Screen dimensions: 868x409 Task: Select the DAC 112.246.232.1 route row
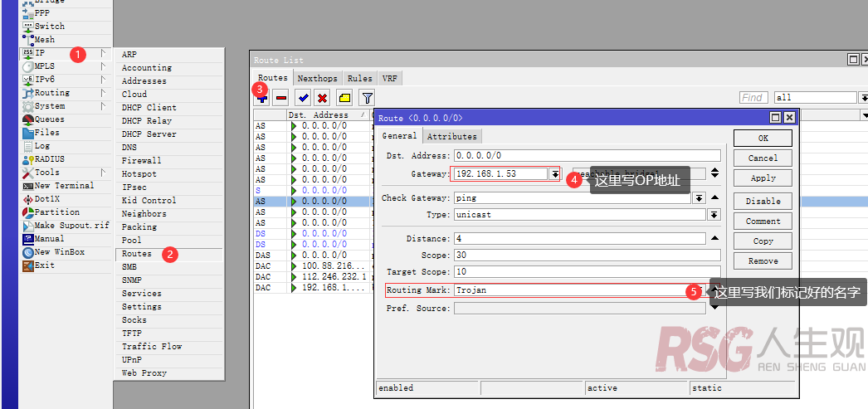[x=314, y=277]
